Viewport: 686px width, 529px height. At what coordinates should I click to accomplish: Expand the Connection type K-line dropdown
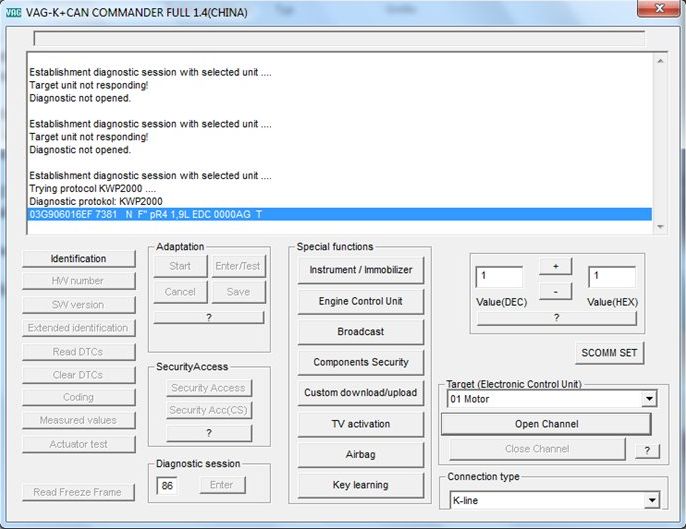click(x=652, y=501)
